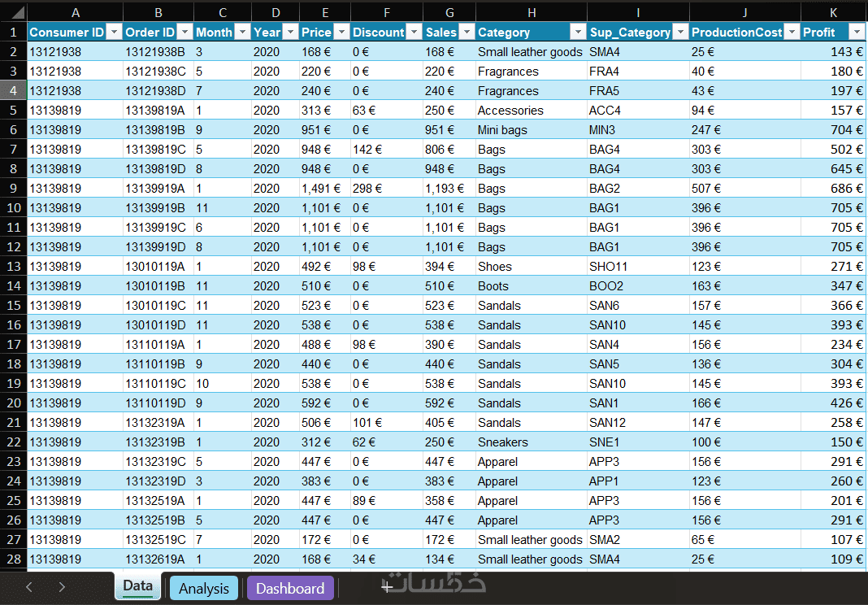Open the Sup_Category filter dropdown

(680, 33)
